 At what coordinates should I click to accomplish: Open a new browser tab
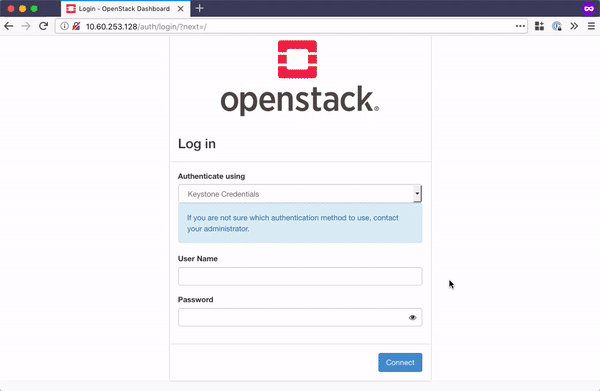[199, 8]
